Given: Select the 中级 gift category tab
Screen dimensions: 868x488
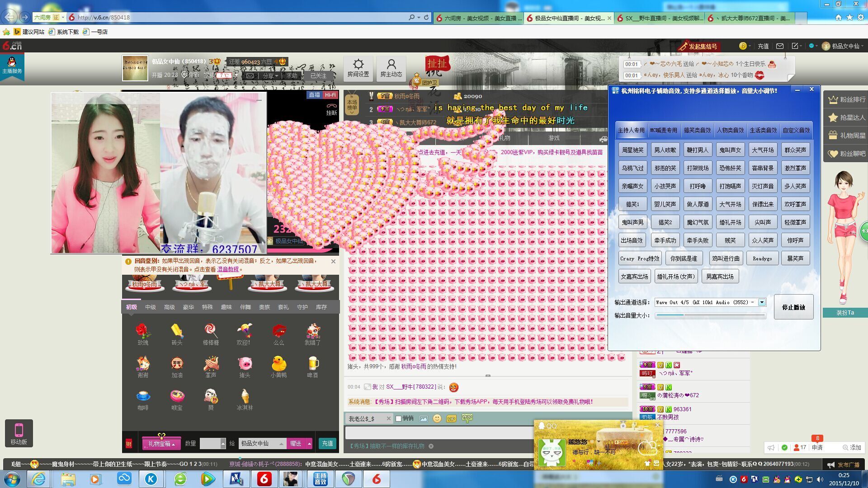Looking at the screenshot, I should (151, 307).
